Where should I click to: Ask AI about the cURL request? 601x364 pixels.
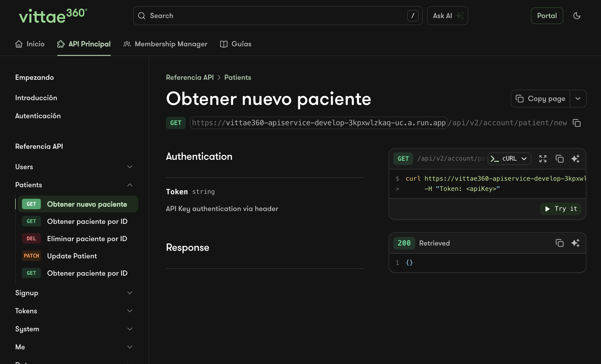click(x=575, y=159)
